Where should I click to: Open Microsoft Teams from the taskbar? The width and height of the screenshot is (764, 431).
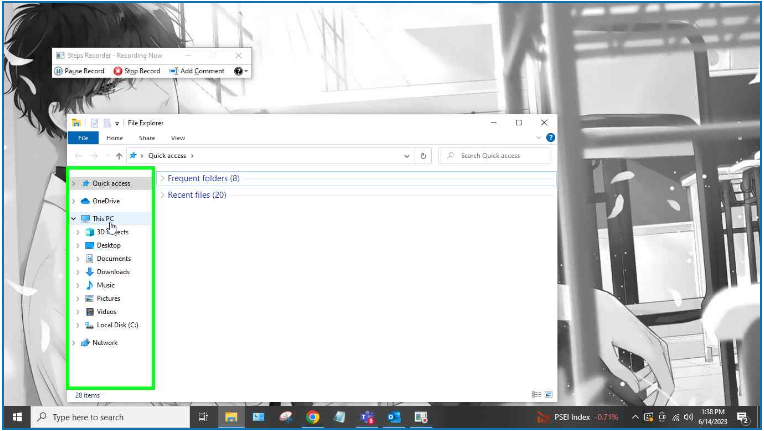tap(367, 417)
